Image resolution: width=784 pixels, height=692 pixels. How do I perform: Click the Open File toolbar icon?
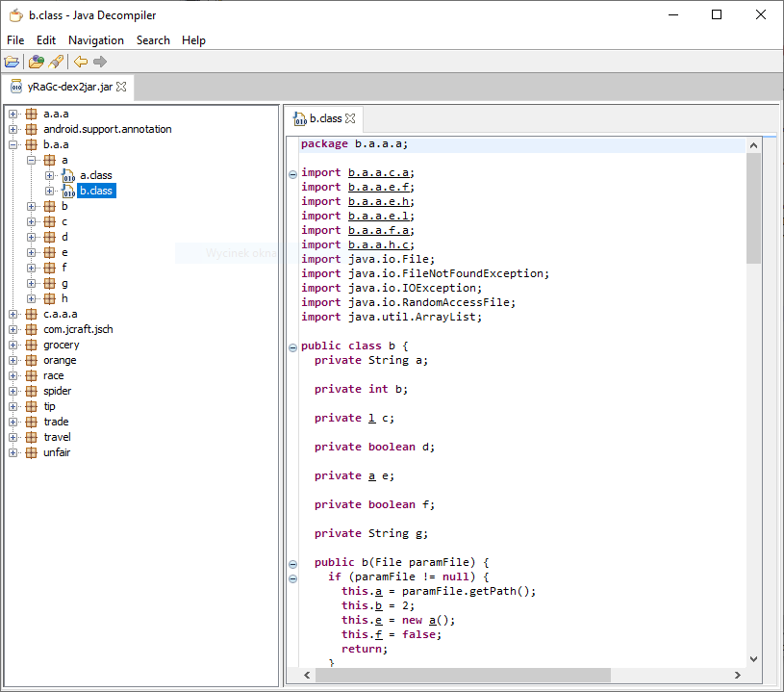[12, 62]
